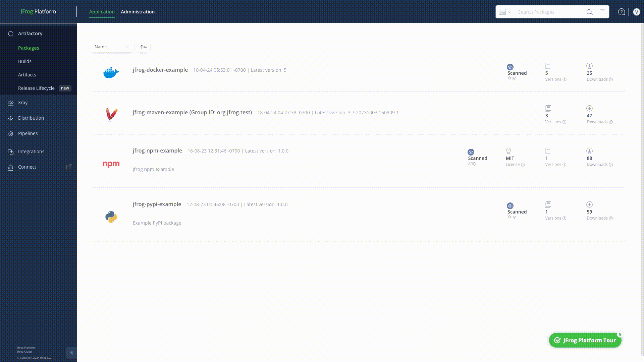Click the 88 downloads count for npm
Screen dimensions: 644x362
coord(589,158)
